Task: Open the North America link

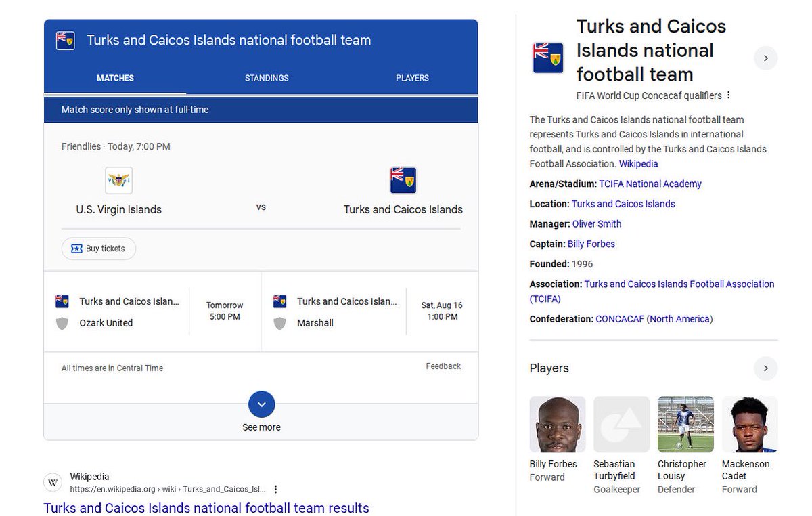Action: pyautogui.click(x=679, y=319)
